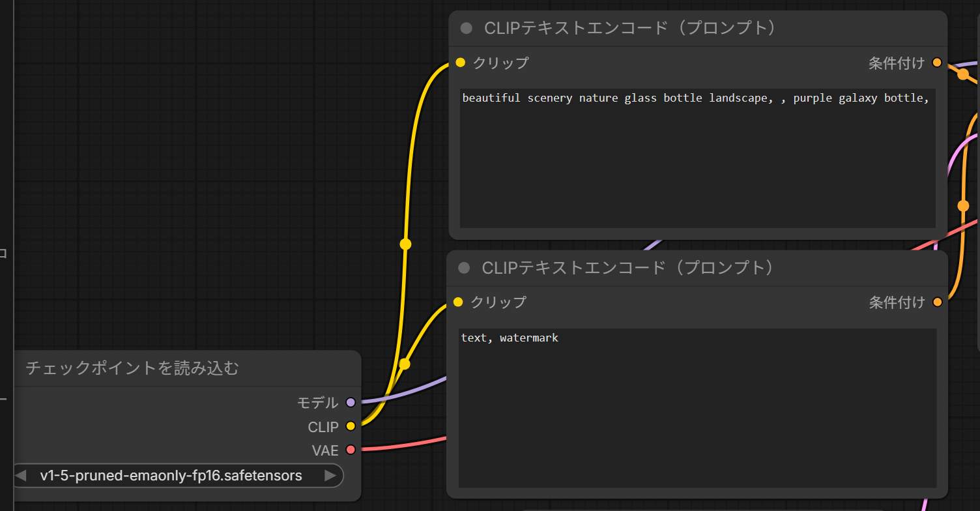Click the 条件付け output port on the text, watermark node
Screen dimensions: 980x511
click(x=937, y=302)
